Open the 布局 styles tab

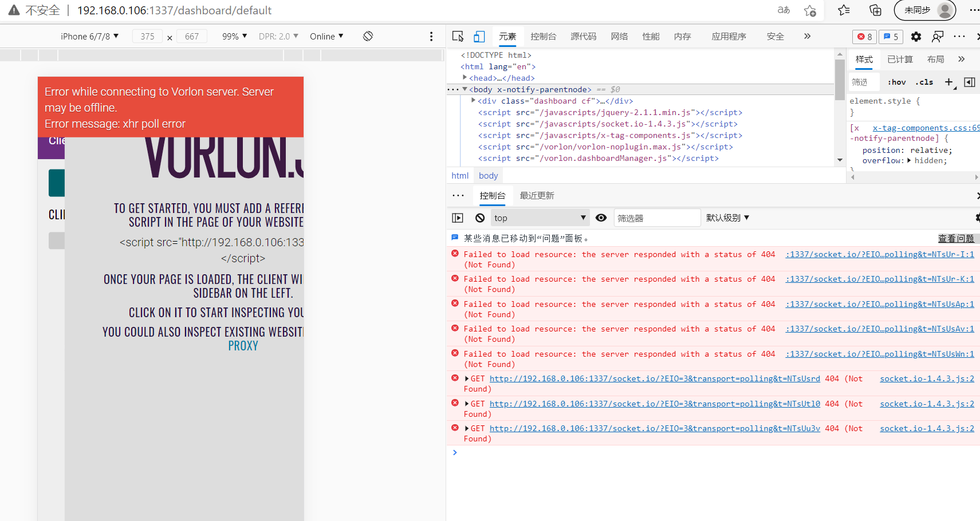tap(935, 60)
